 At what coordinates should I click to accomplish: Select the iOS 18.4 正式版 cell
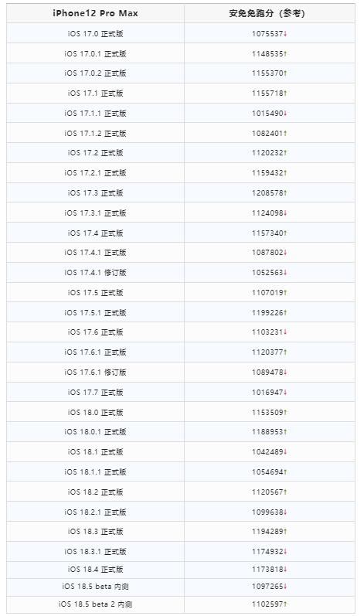pyautogui.click(x=95, y=570)
